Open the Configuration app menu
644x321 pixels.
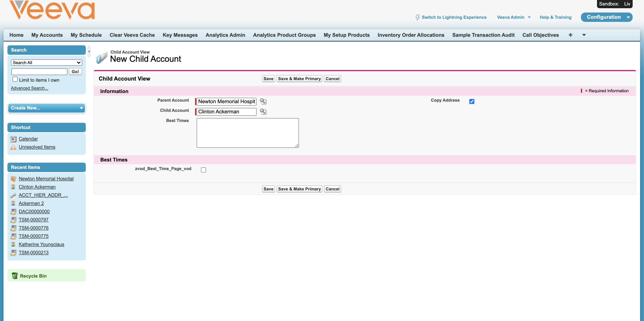coord(607,17)
